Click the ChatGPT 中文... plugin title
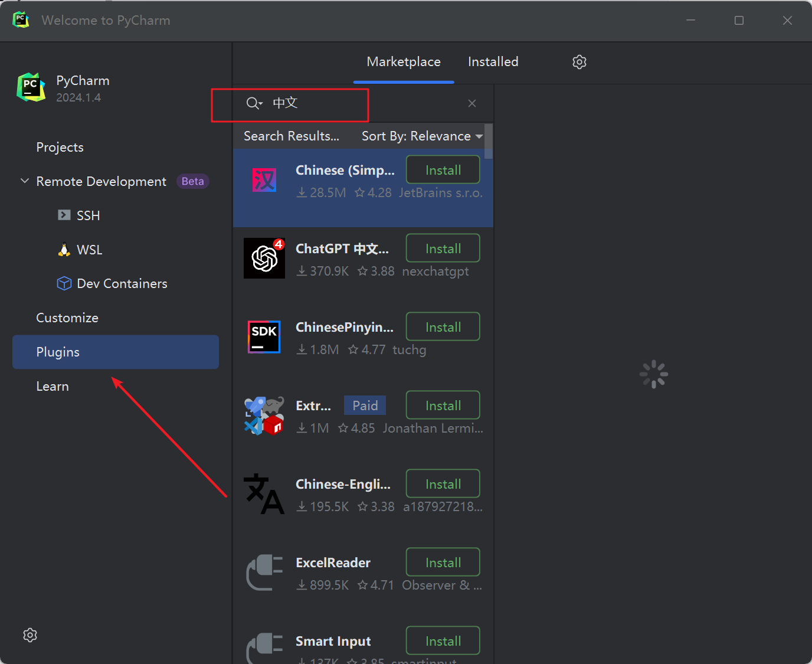Viewport: 812px width, 664px height. (x=342, y=249)
